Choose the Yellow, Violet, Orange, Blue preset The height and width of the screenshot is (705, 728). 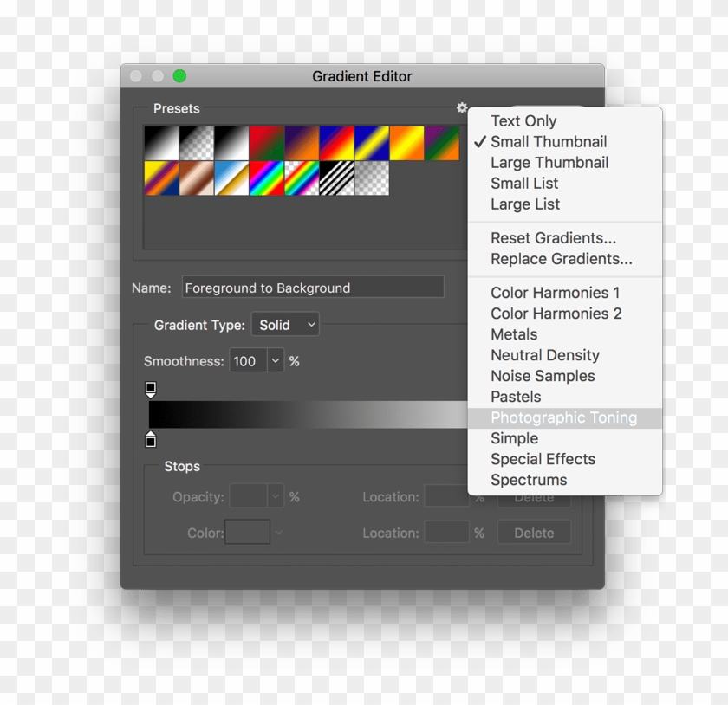[x=161, y=178]
